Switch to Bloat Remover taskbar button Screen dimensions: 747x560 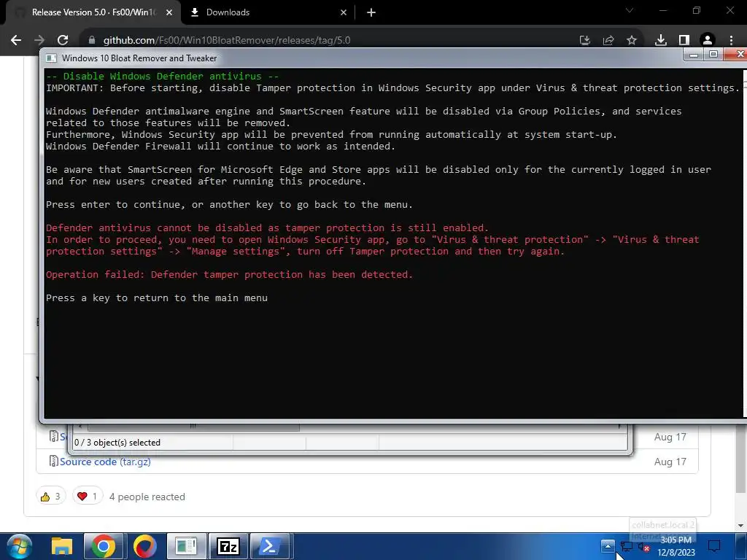click(x=186, y=546)
